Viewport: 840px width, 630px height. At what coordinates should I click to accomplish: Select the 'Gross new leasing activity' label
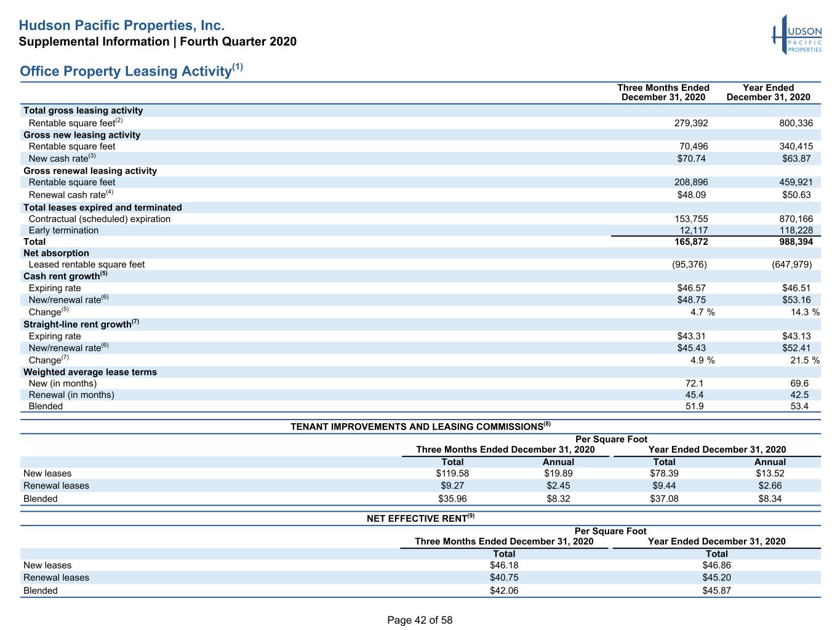tap(82, 135)
